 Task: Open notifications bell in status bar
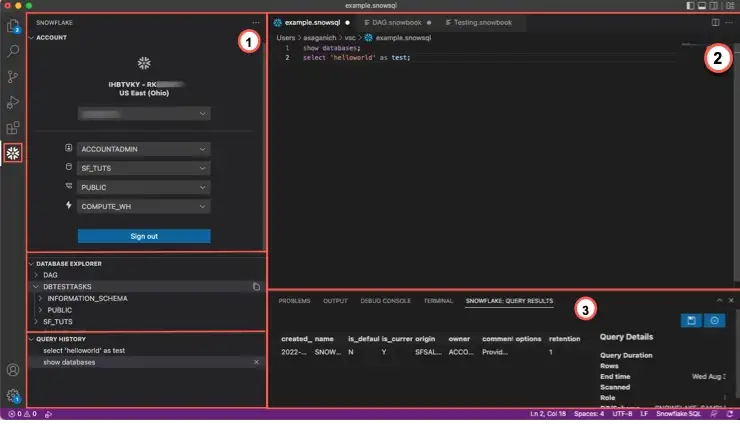coord(730,414)
